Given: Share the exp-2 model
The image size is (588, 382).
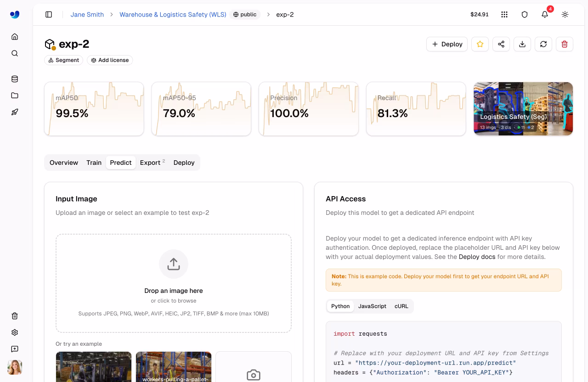Looking at the screenshot, I should tap(501, 44).
